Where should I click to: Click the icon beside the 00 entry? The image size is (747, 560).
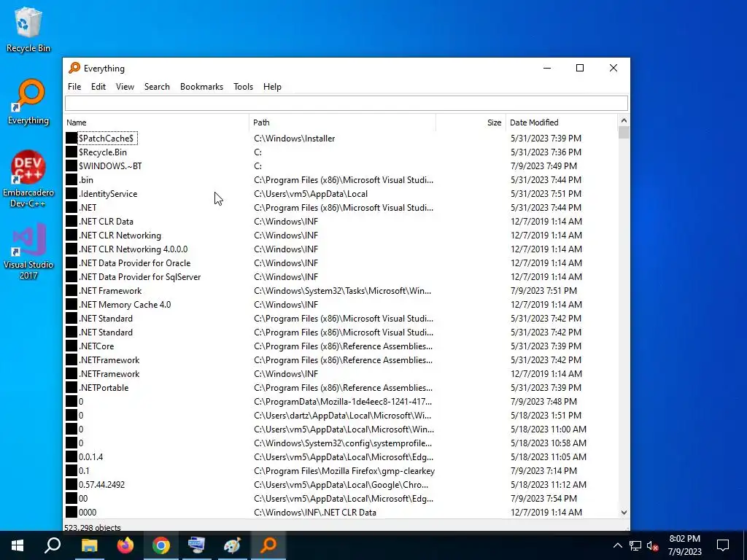click(x=71, y=499)
